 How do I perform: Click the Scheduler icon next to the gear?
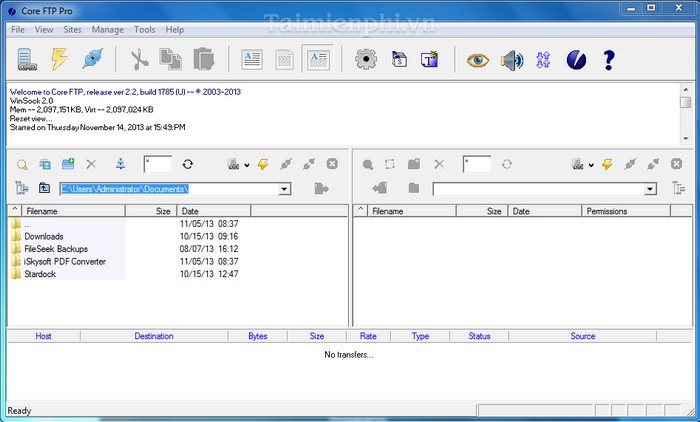[399, 59]
